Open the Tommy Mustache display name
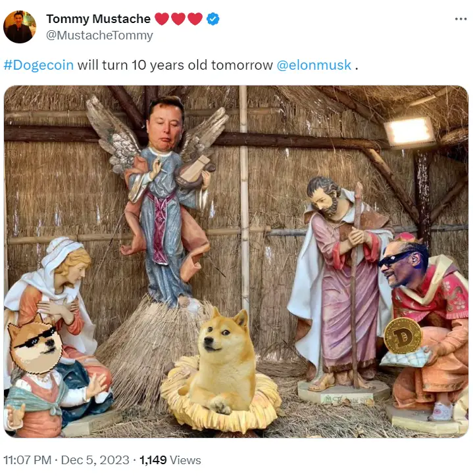The width and height of the screenshot is (473, 476). (97, 19)
